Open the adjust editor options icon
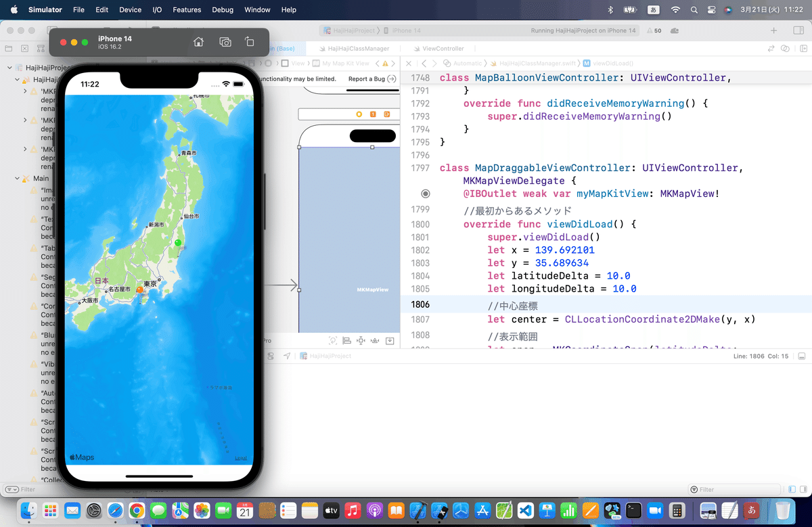This screenshot has width=812, height=527. (x=785, y=49)
